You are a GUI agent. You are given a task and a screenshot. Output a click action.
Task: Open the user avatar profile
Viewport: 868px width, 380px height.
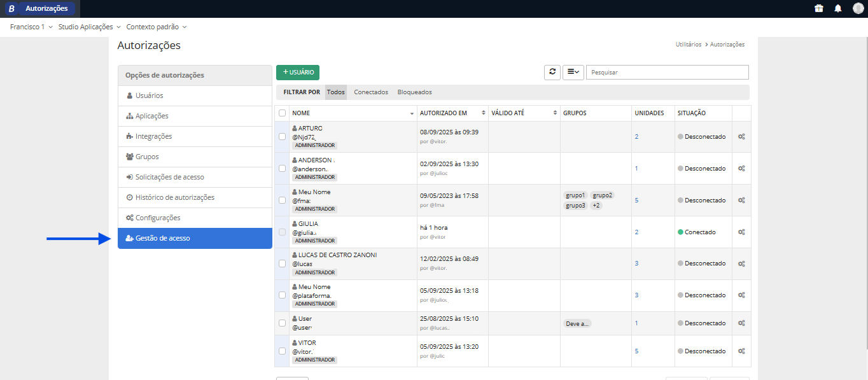point(858,8)
